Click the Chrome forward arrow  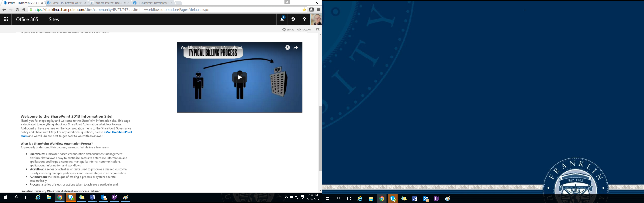click(11, 10)
